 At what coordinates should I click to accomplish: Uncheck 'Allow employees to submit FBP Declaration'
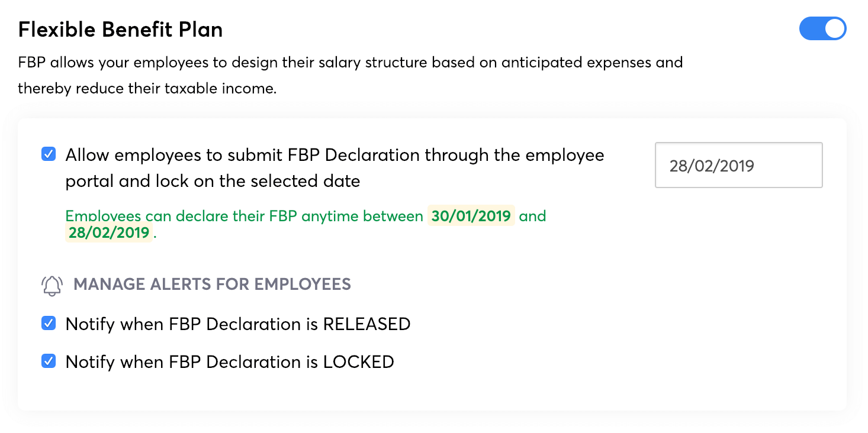pyautogui.click(x=48, y=154)
